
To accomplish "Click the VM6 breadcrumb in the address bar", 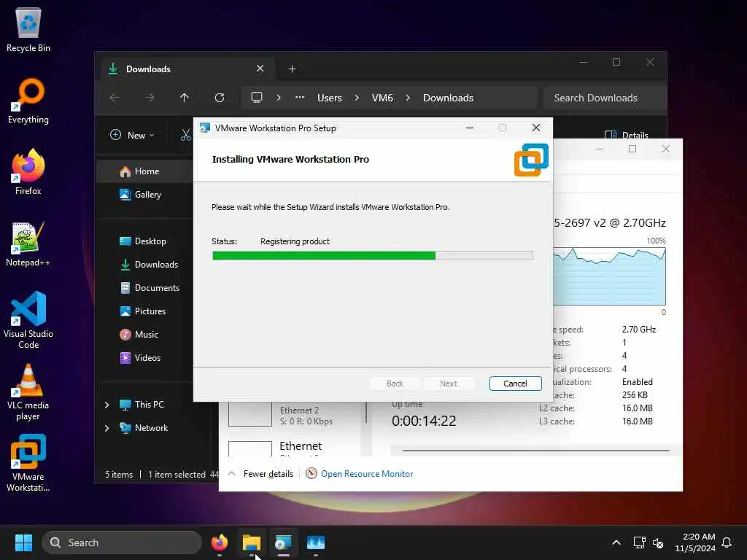I will [382, 98].
